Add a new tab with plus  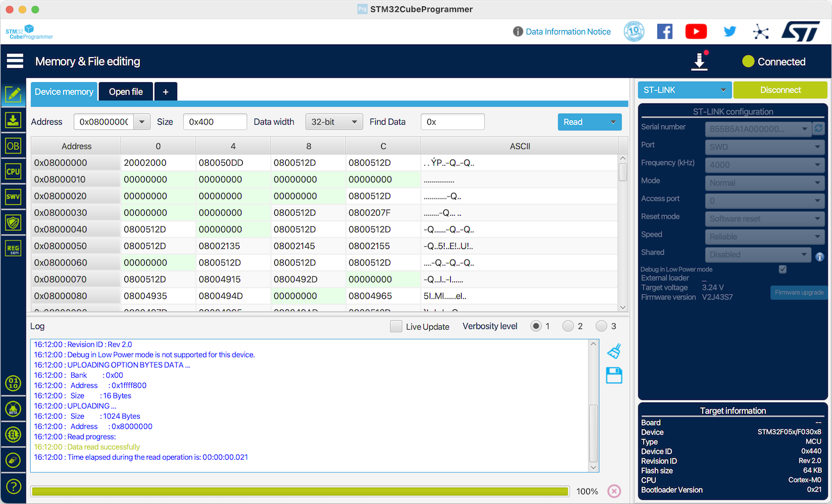pyautogui.click(x=165, y=92)
